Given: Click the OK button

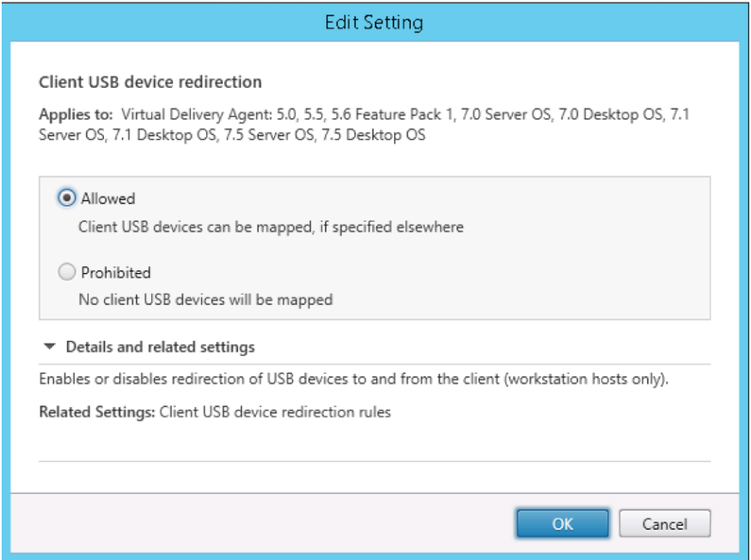Looking at the screenshot, I should coord(562,523).
